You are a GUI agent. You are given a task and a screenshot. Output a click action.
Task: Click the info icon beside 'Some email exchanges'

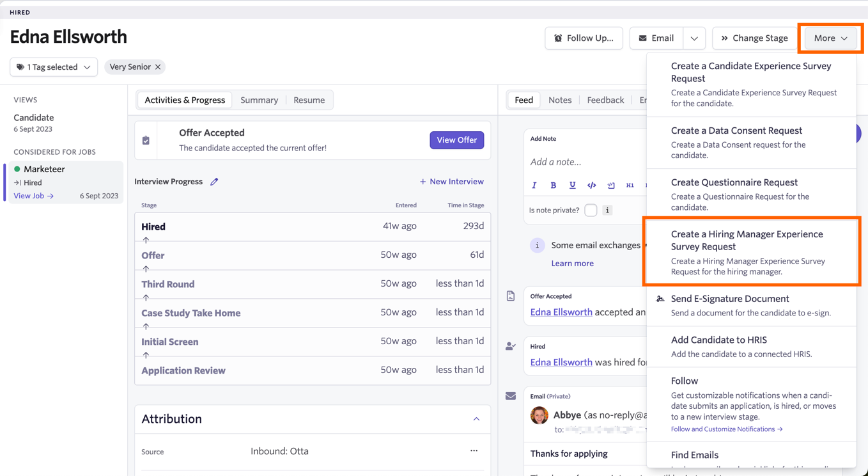coord(538,245)
